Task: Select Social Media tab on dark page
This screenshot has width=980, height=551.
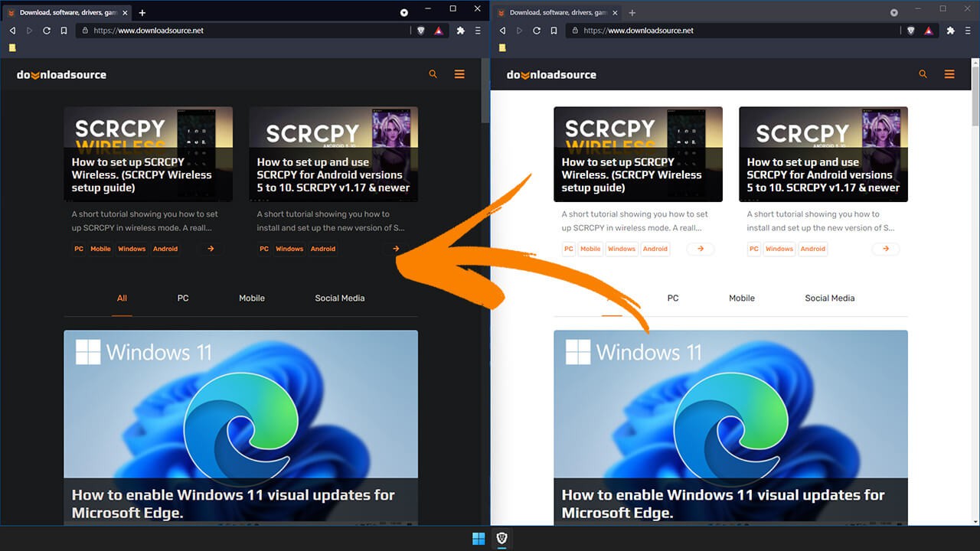Action: click(x=340, y=298)
